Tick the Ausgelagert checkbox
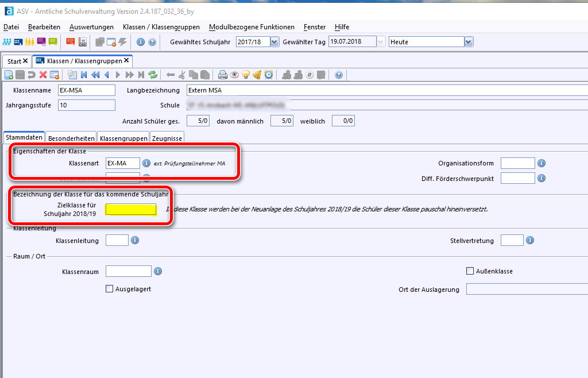This screenshot has height=378, width=588. click(x=110, y=289)
